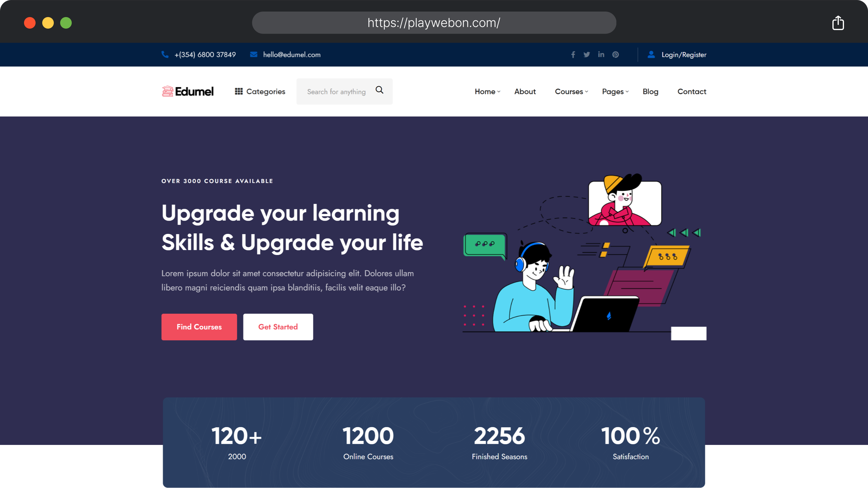Click the OVER 3000 COURSE AVAILABLE tagline
The image size is (868, 488).
[x=217, y=181]
